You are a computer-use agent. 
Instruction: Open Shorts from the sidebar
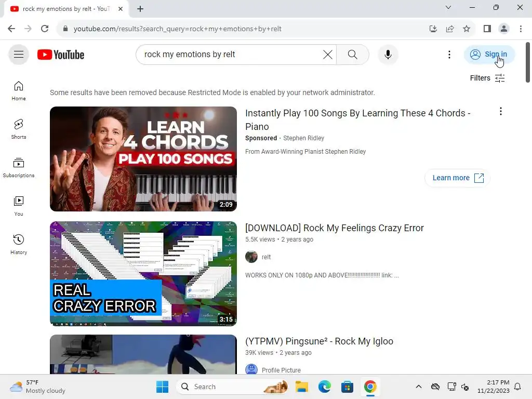click(19, 129)
